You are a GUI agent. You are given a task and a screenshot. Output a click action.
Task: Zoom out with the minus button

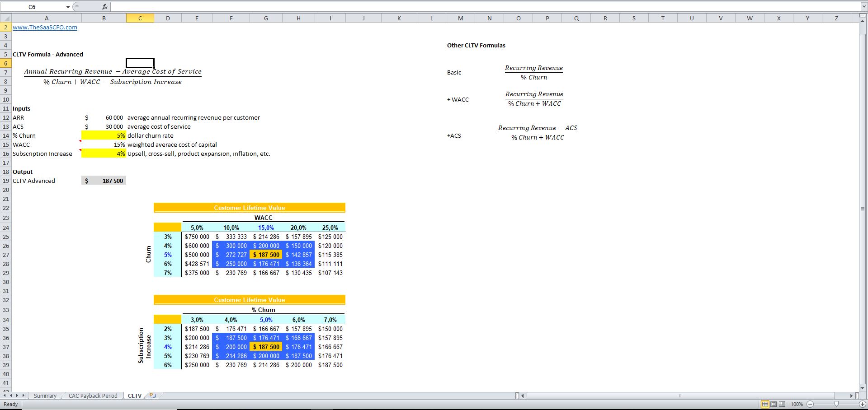[811, 405]
